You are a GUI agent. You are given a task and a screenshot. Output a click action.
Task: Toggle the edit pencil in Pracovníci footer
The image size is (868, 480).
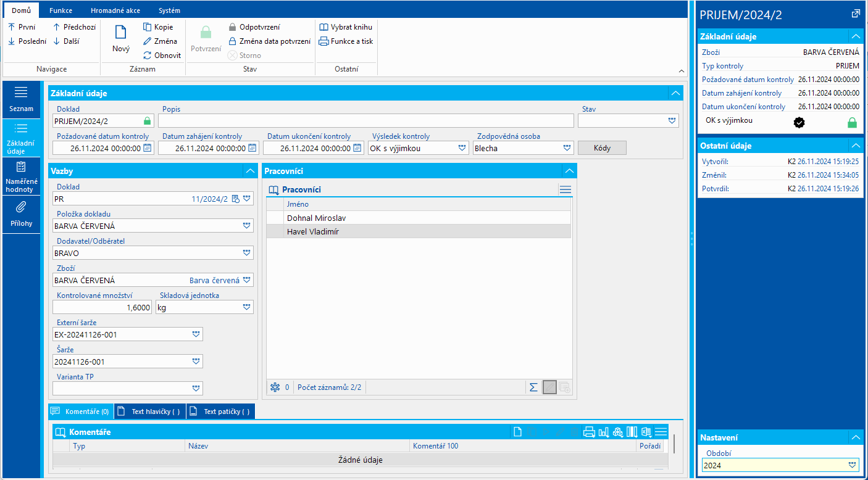549,387
